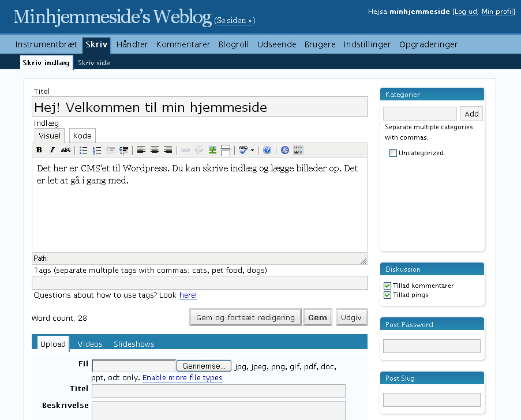Open the spellcheck language dropdown arrow
Viewport: 521px width, 420px height.
(x=252, y=151)
